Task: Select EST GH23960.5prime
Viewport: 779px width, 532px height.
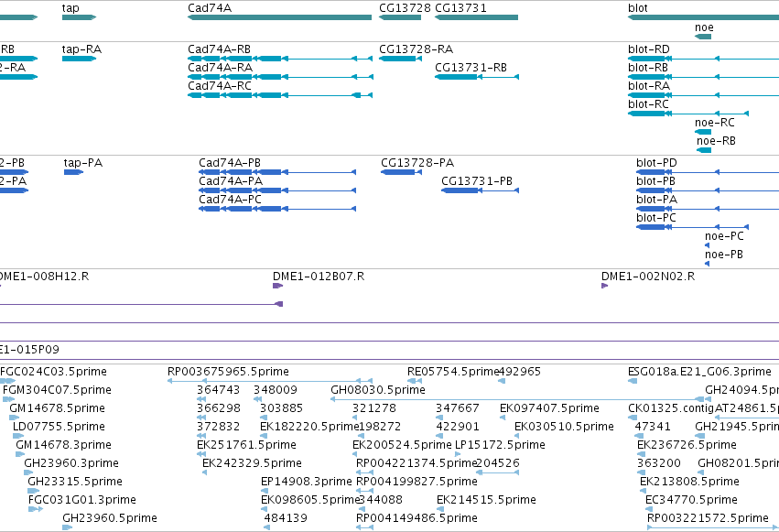Action: pyautogui.click(x=67, y=527)
